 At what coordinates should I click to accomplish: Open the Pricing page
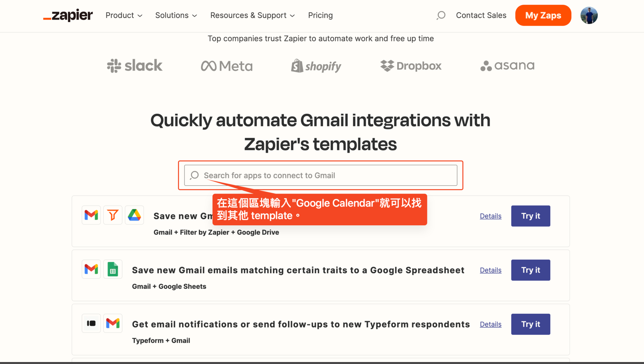[320, 15]
